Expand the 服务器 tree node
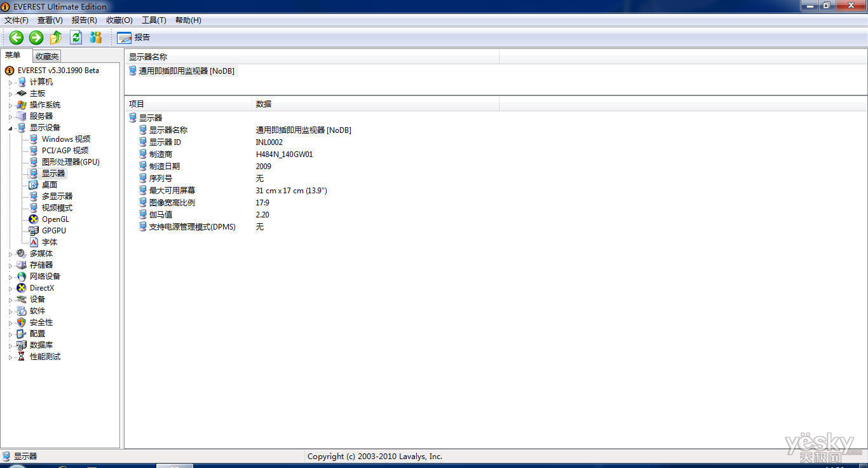This screenshot has height=468, width=868. point(10,116)
